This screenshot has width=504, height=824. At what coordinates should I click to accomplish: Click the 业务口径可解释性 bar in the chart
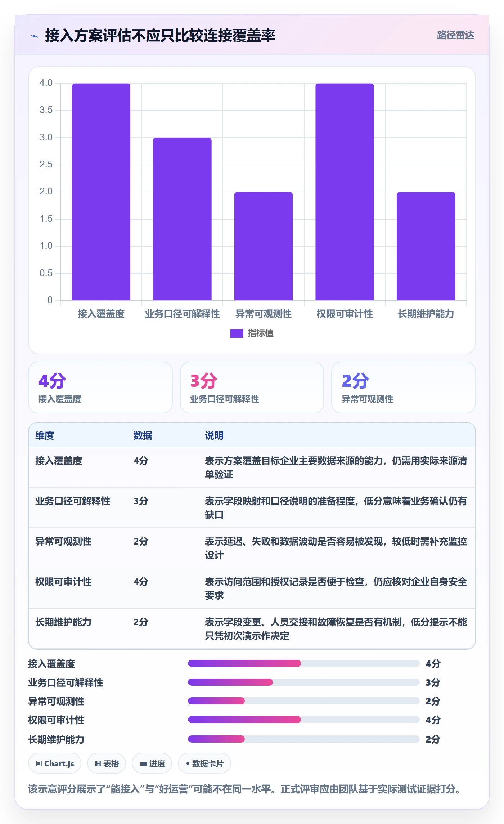[182, 219]
